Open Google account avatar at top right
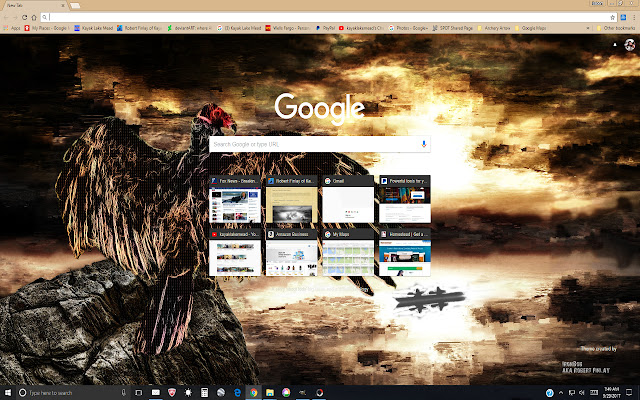Image resolution: width=640 pixels, height=400 pixels. pos(629,45)
